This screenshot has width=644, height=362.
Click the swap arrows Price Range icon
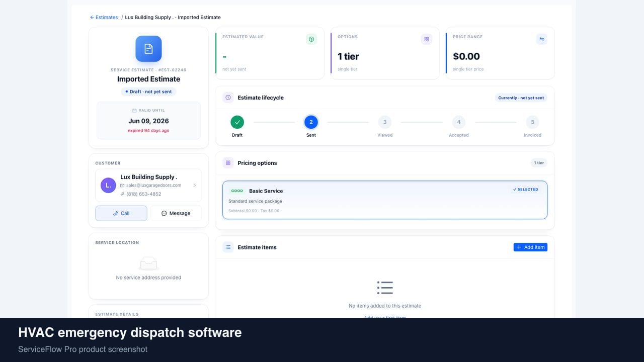click(x=542, y=39)
